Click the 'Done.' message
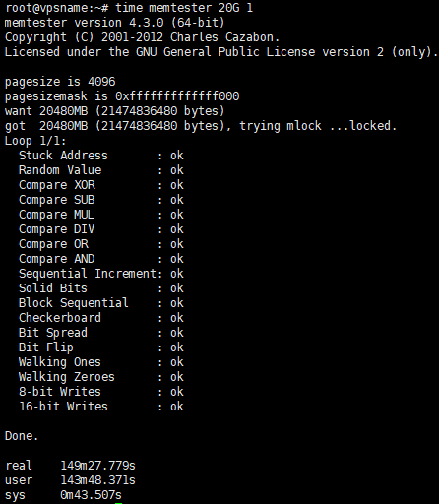Screen dimensions: 439x504 22,436
